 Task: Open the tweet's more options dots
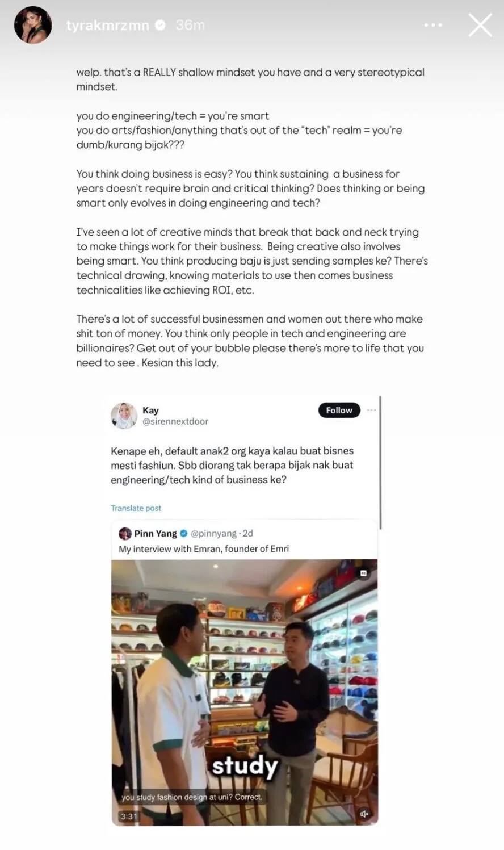371,410
